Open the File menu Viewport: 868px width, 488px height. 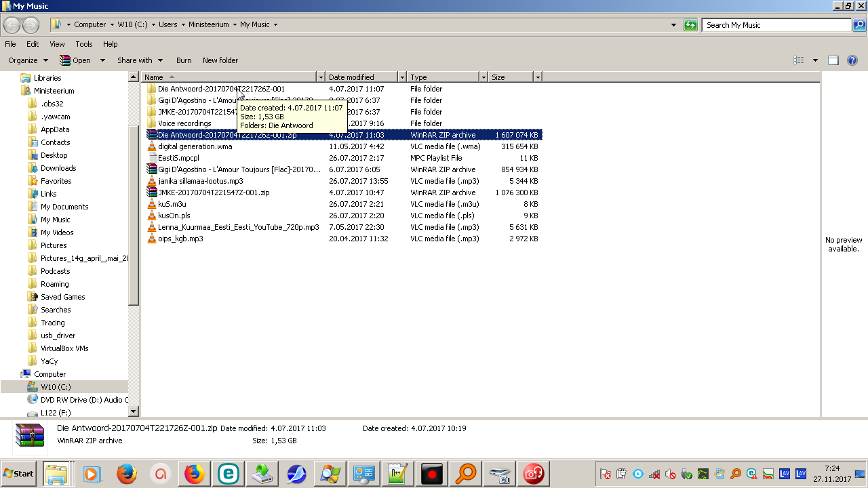pyautogui.click(x=10, y=44)
